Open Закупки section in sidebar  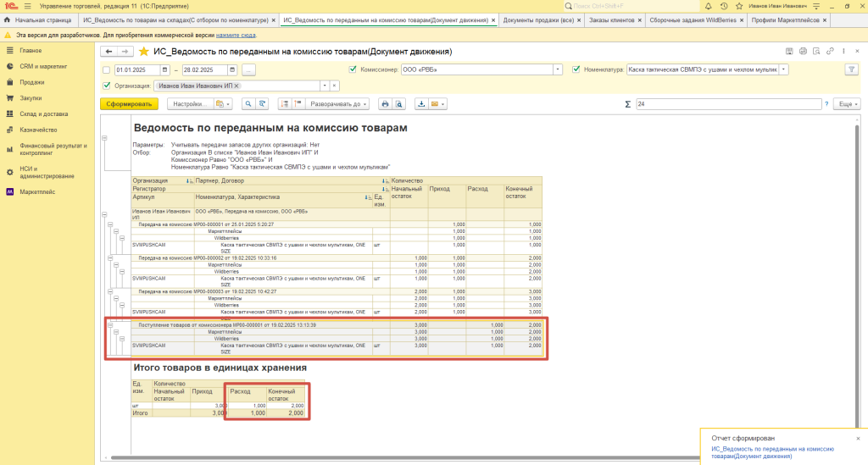[31, 98]
